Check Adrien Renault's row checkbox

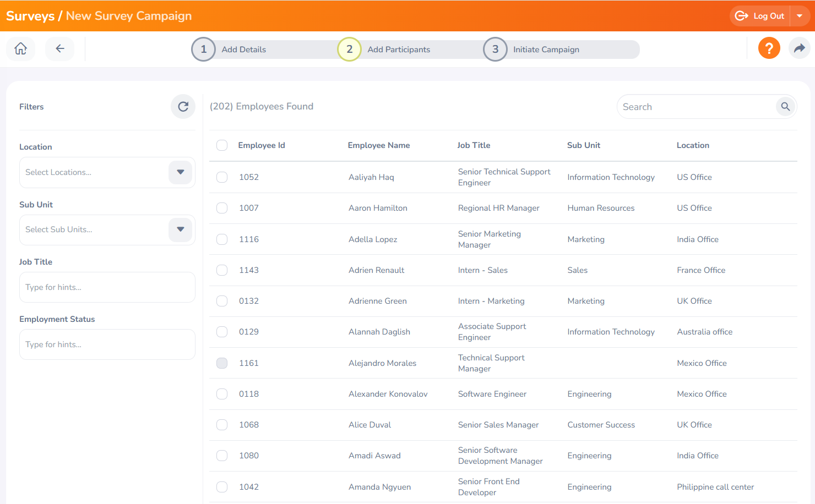[222, 270]
